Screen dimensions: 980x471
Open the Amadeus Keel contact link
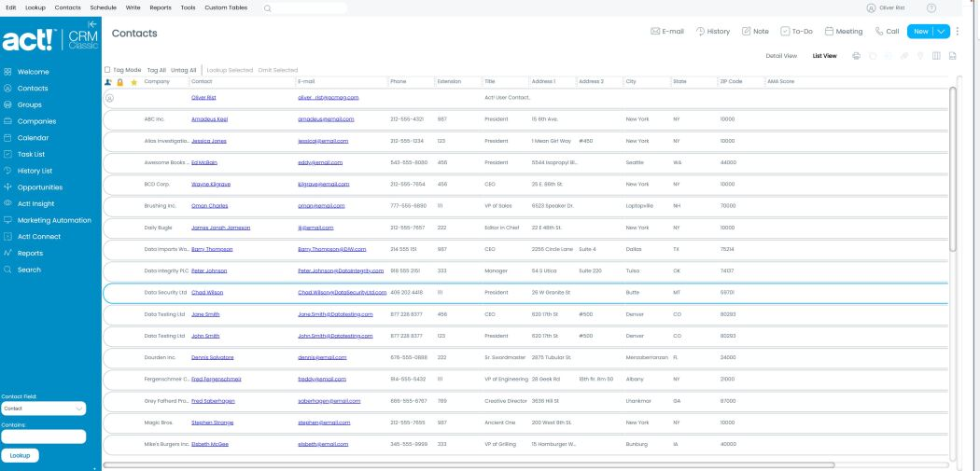209,119
